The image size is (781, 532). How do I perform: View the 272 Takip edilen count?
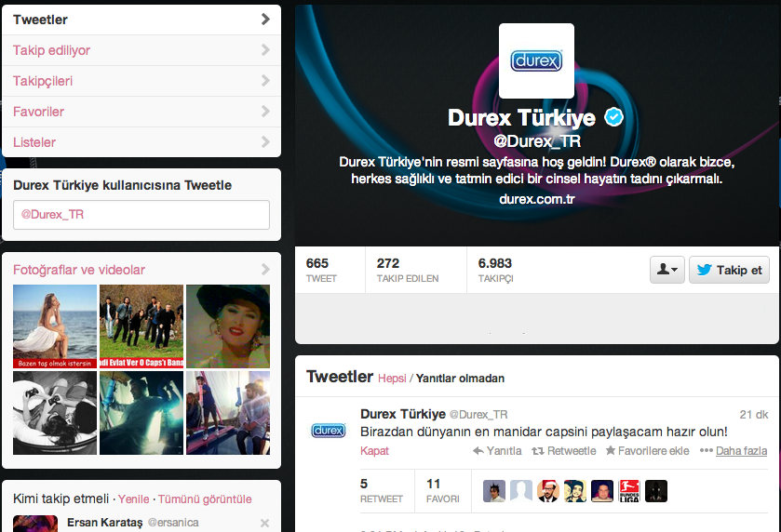tap(408, 270)
